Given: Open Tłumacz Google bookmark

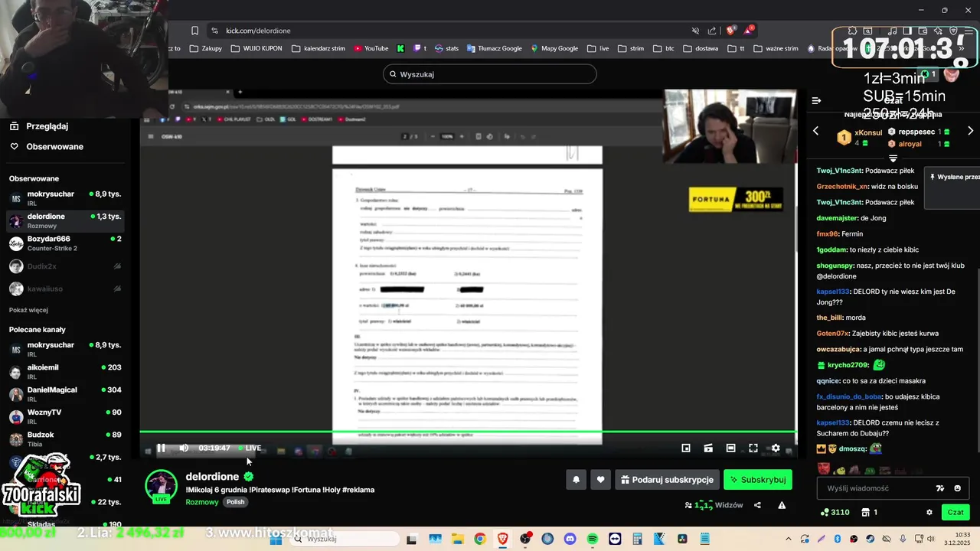Looking at the screenshot, I should [494, 48].
